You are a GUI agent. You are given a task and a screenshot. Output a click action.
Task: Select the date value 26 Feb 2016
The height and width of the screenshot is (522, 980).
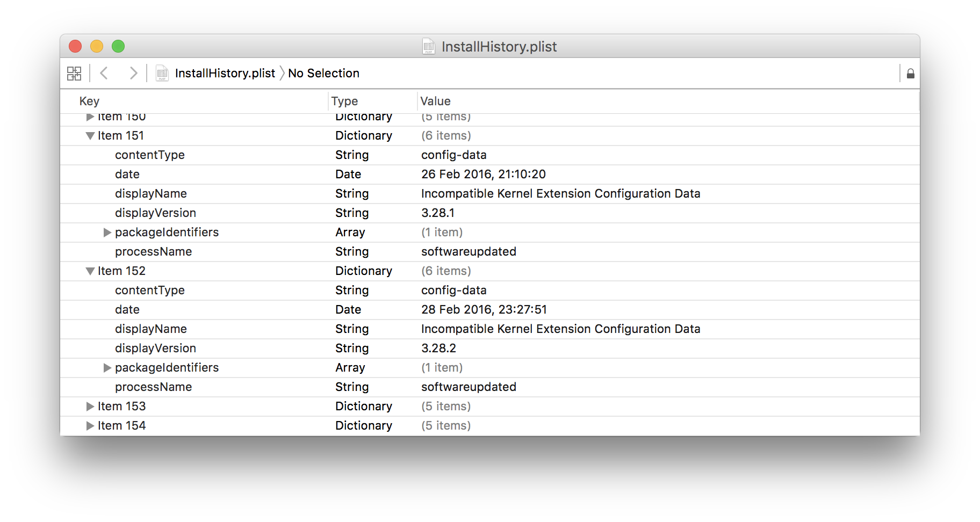[x=483, y=175]
